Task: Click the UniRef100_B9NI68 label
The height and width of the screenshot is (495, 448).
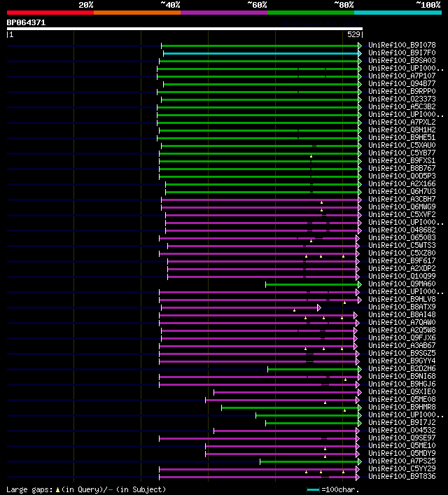Action: pos(402,376)
